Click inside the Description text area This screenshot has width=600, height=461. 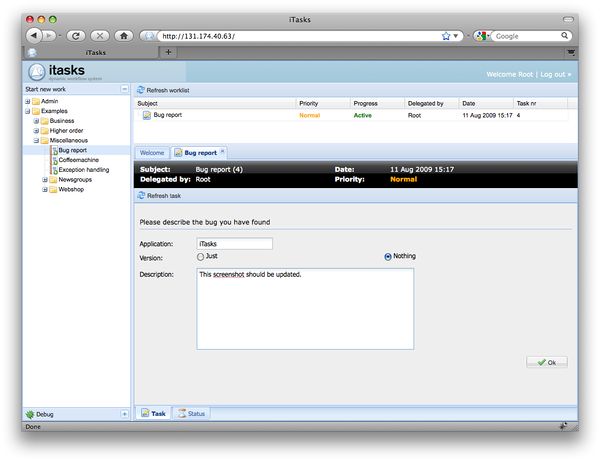(305, 309)
